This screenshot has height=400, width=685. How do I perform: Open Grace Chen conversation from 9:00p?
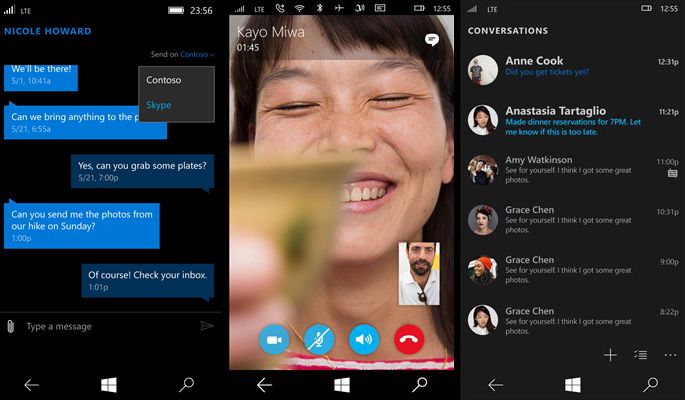[573, 270]
